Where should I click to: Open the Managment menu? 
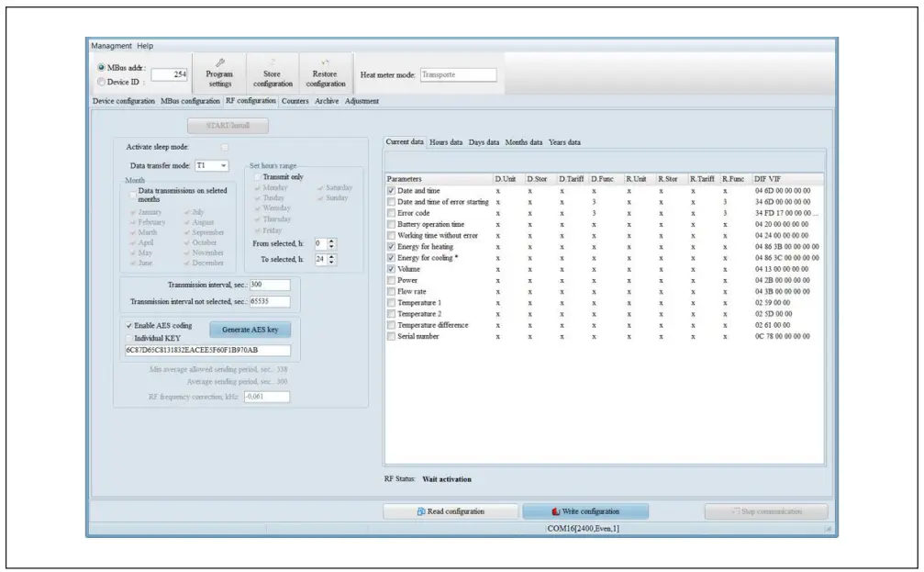tap(112, 45)
